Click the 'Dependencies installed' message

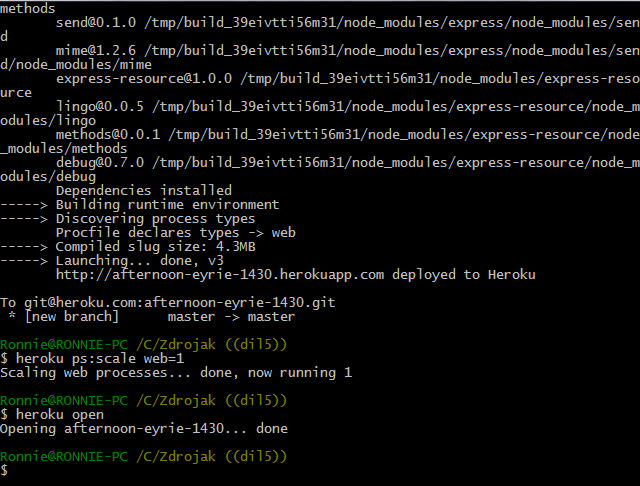[x=144, y=191]
